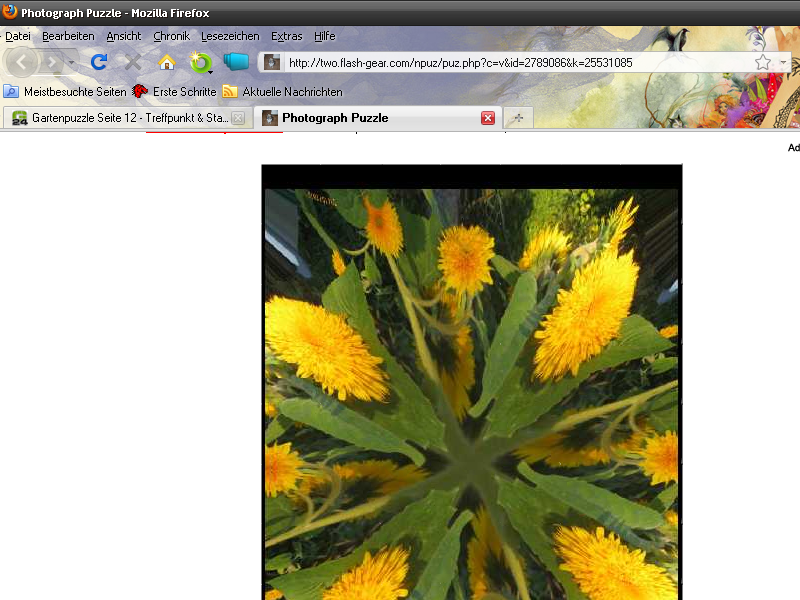Screen dimensions: 800x600
Task: Open the recent history dropdown arrow
Action: click(x=71, y=62)
